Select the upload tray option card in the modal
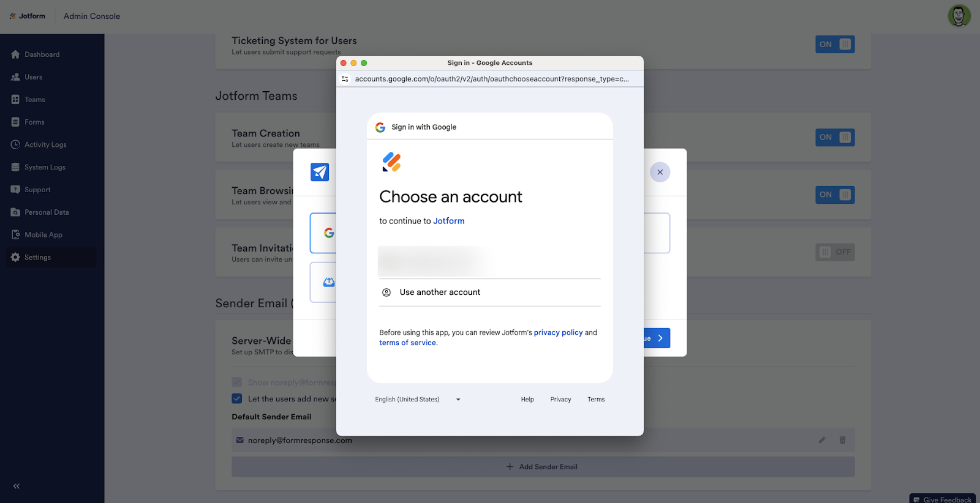This screenshot has width=980, height=503. pos(323,282)
